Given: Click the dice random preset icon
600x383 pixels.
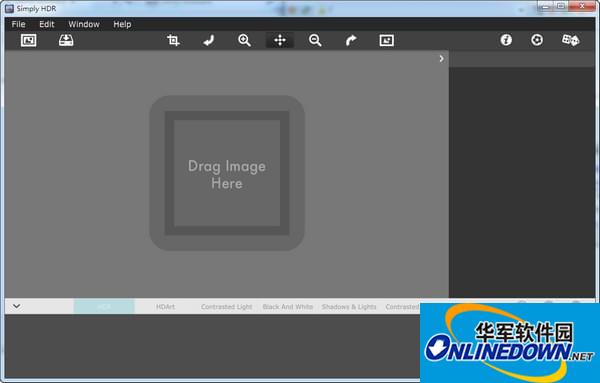Looking at the screenshot, I should click(x=570, y=40).
